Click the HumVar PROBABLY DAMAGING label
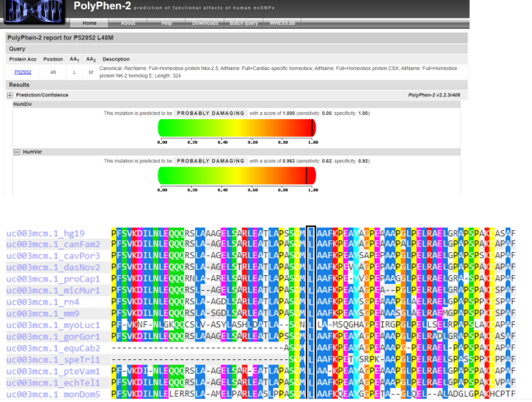 210,159
